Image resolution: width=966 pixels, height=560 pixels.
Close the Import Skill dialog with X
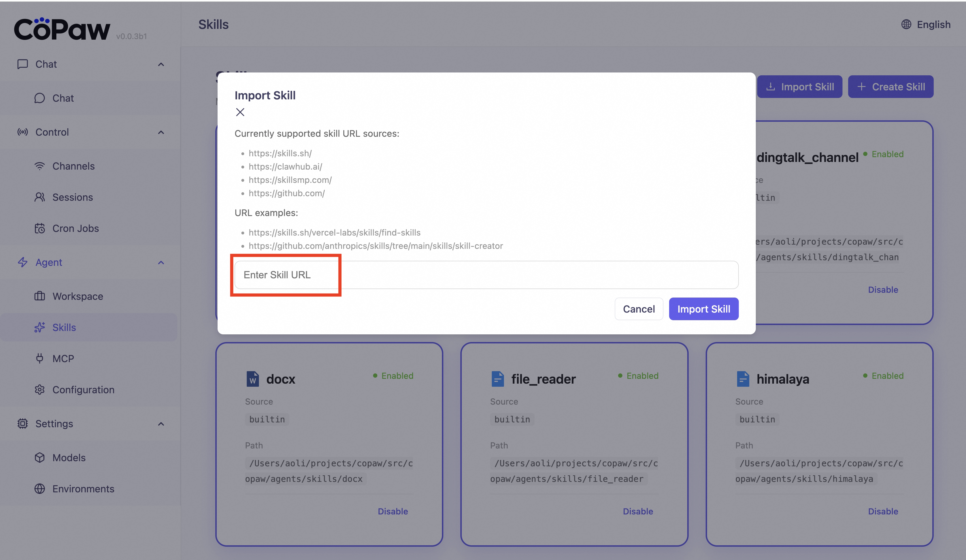(240, 112)
